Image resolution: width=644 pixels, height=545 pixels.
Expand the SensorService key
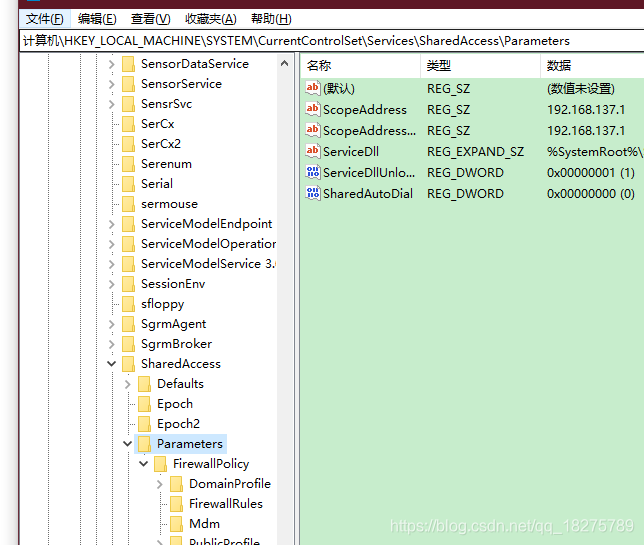click(x=111, y=84)
